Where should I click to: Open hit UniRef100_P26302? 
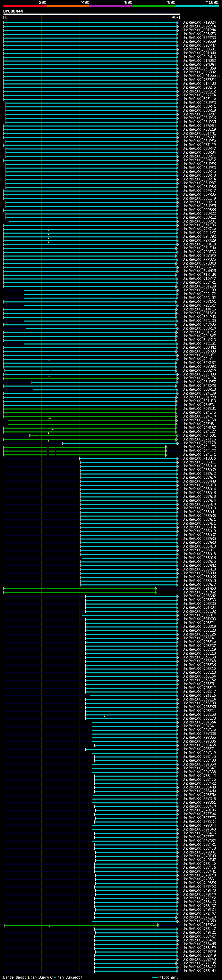point(199,72)
